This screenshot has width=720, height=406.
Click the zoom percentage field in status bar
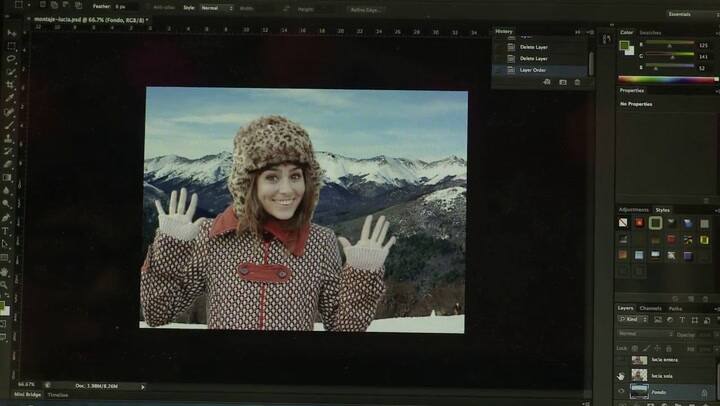coord(26,384)
